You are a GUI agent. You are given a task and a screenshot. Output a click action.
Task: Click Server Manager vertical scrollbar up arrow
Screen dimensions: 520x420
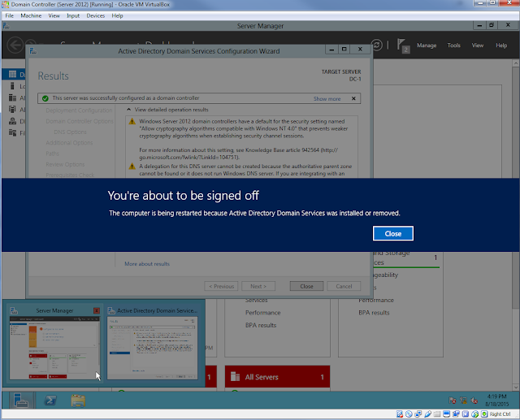click(x=515, y=63)
